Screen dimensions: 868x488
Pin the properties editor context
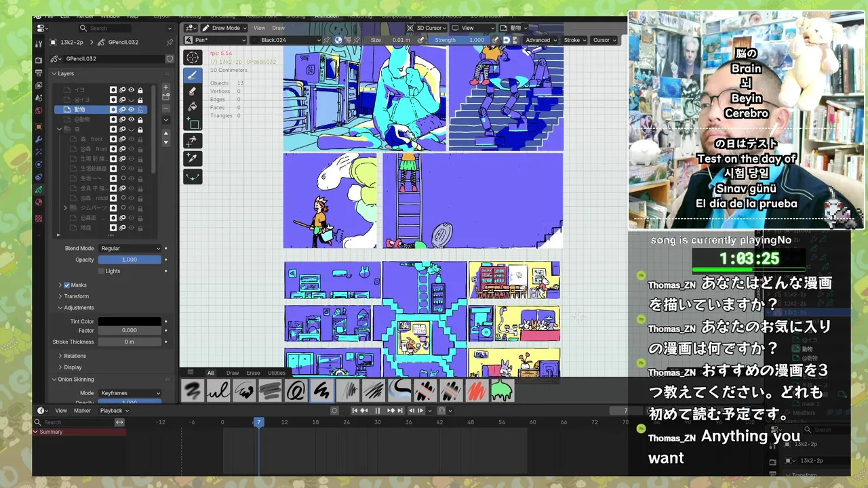170,42
